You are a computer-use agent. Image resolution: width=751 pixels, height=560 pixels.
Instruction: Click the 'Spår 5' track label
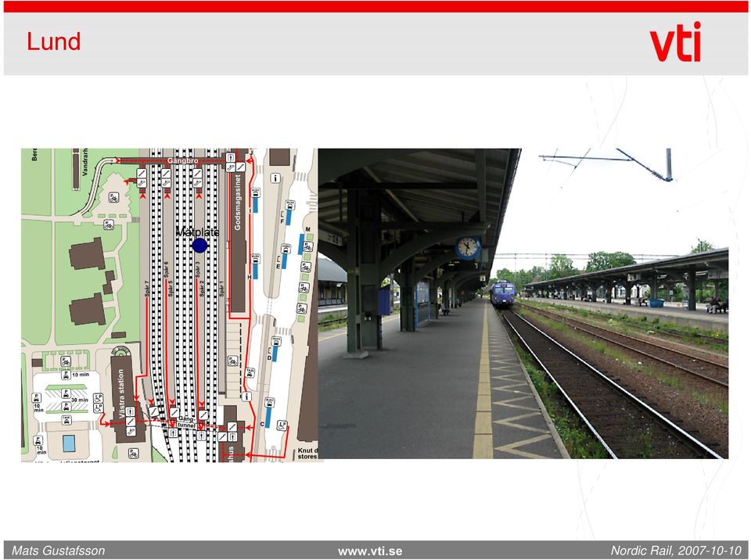[x=170, y=289]
